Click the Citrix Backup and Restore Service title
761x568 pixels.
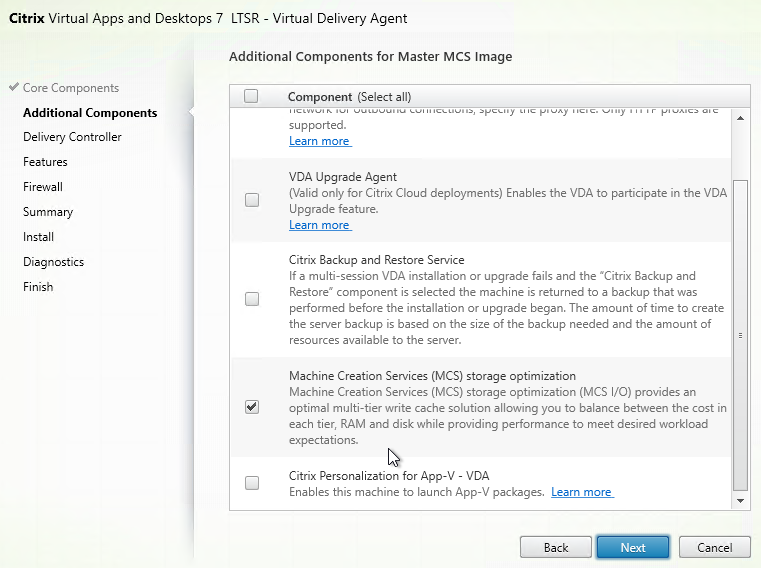point(377,260)
